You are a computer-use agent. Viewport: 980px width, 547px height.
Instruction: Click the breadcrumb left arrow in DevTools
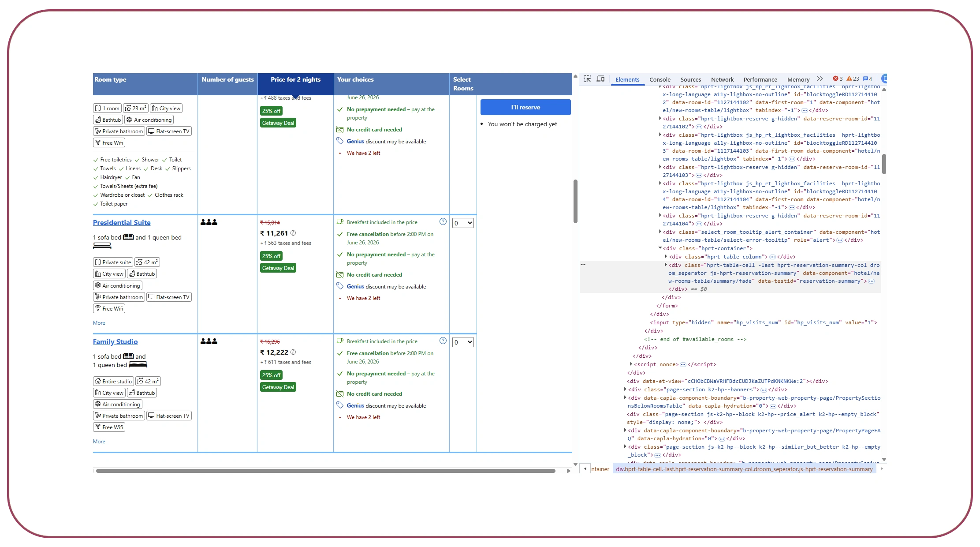pyautogui.click(x=585, y=469)
